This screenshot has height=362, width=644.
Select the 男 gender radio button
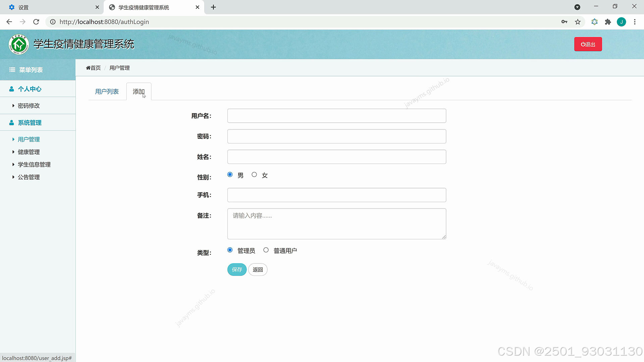(x=230, y=175)
